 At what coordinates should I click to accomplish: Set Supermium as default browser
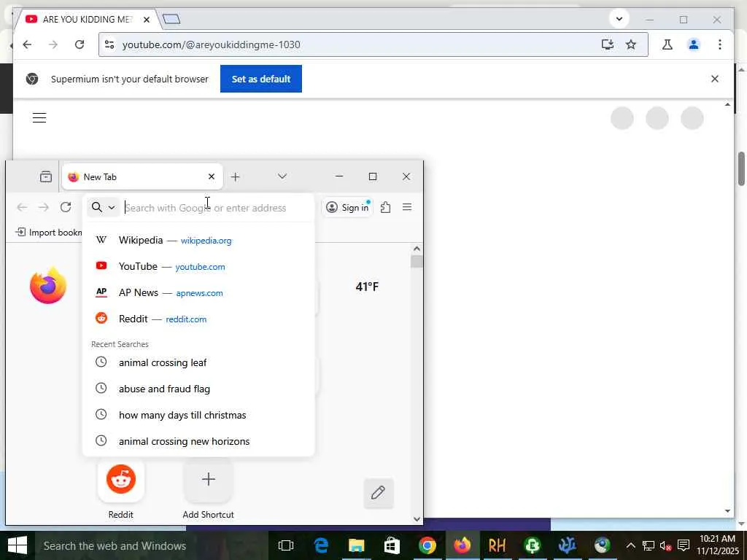click(260, 79)
